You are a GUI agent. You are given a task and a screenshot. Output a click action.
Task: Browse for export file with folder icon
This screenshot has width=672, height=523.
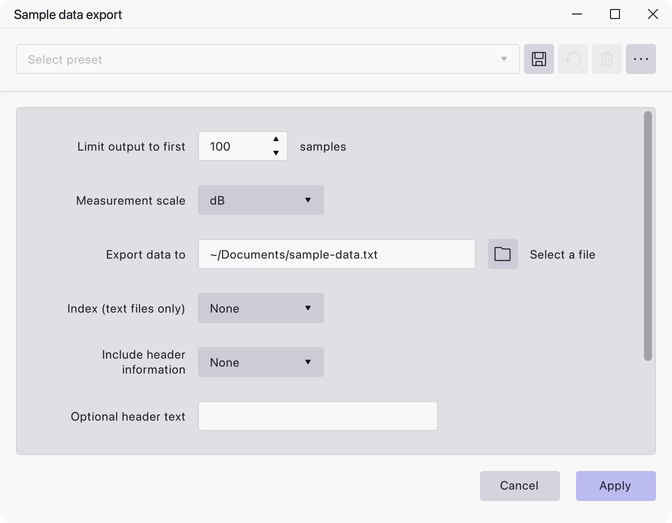pos(503,254)
